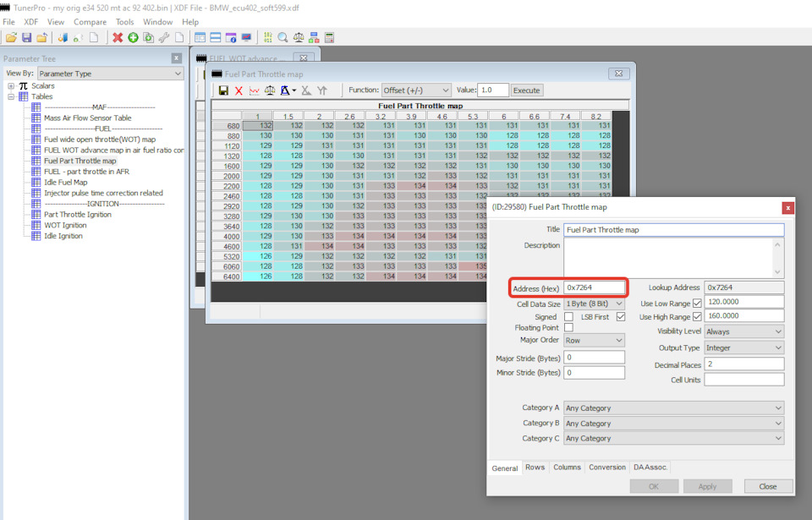
Task: Click the Execute button
Action: (x=526, y=90)
